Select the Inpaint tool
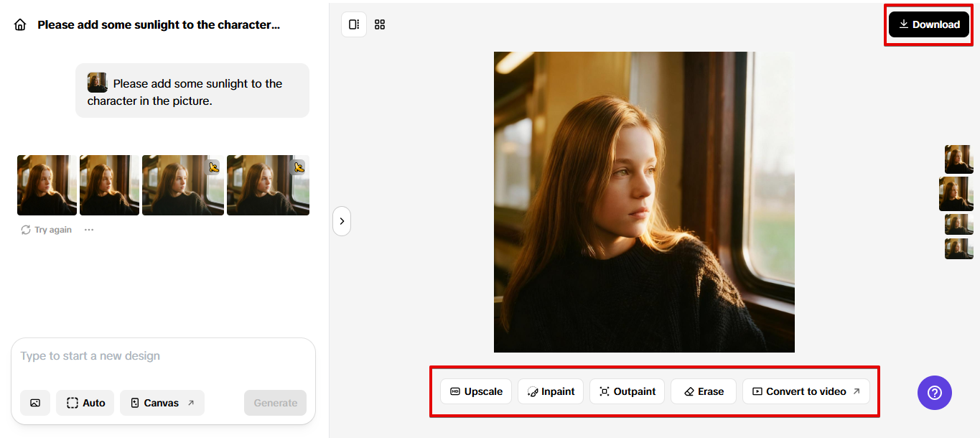The width and height of the screenshot is (980, 438). coord(551,391)
